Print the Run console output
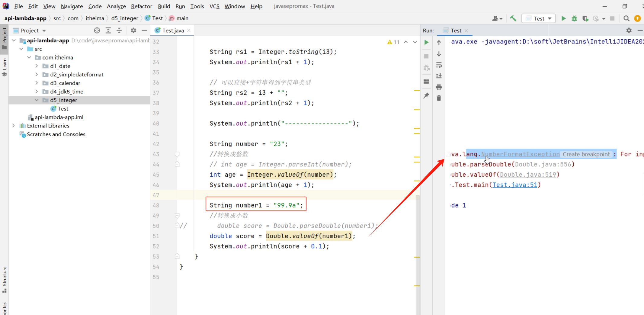Image resolution: width=644 pixels, height=315 pixels. tap(439, 87)
